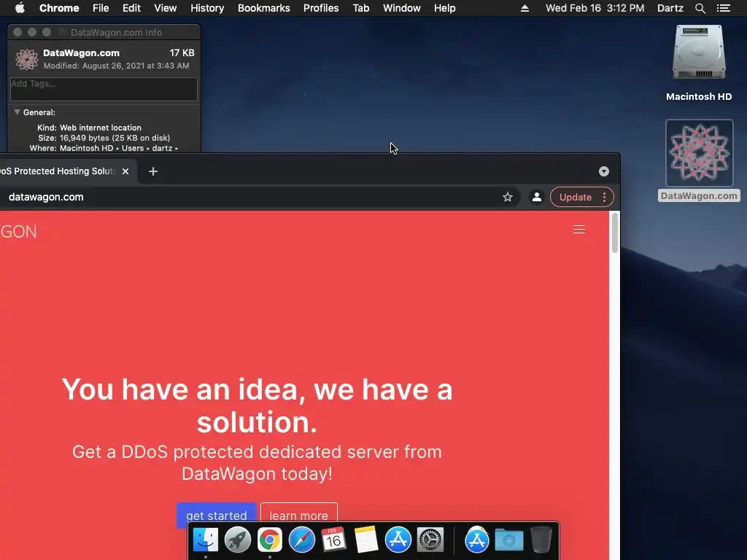Open the Window menu
Viewport: 747px width, 560px height.
[402, 8]
